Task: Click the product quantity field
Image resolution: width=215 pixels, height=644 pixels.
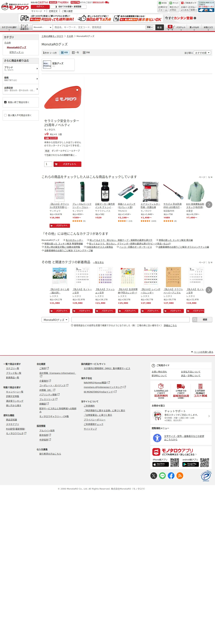Action: tap(48, 164)
